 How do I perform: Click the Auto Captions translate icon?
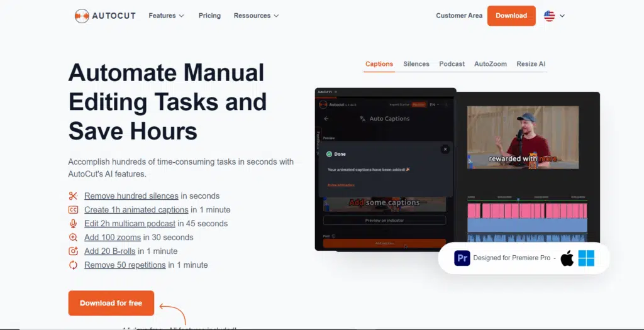(x=363, y=119)
